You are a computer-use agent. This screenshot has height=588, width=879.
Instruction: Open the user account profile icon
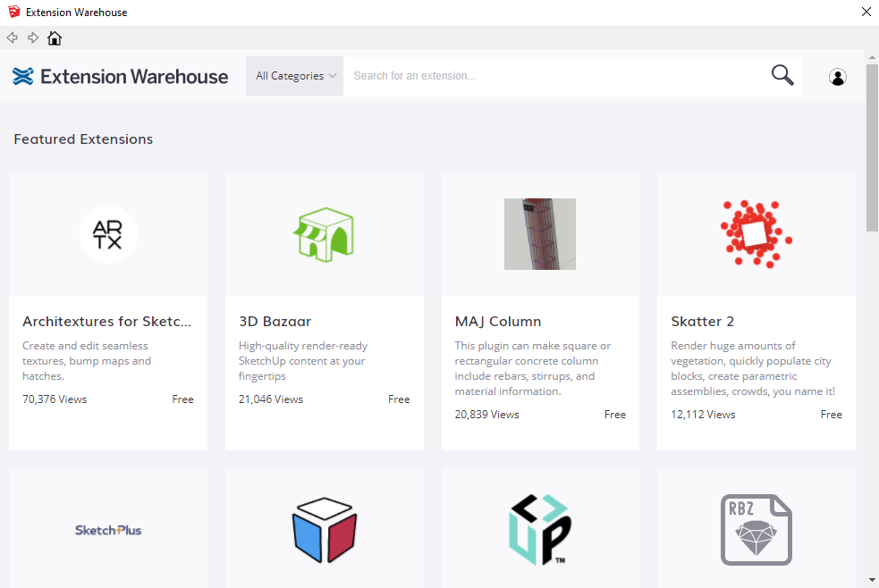[838, 77]
